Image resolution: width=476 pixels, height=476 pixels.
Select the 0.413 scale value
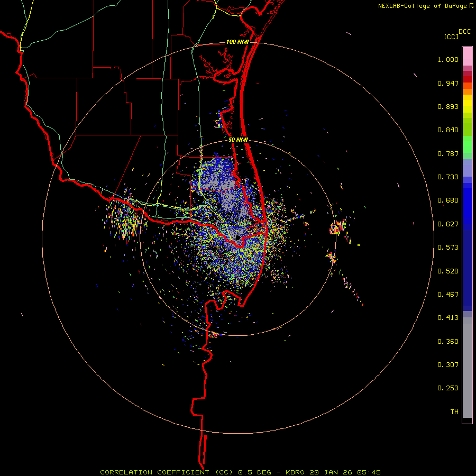pyautogui.click(x=448, y=318)
